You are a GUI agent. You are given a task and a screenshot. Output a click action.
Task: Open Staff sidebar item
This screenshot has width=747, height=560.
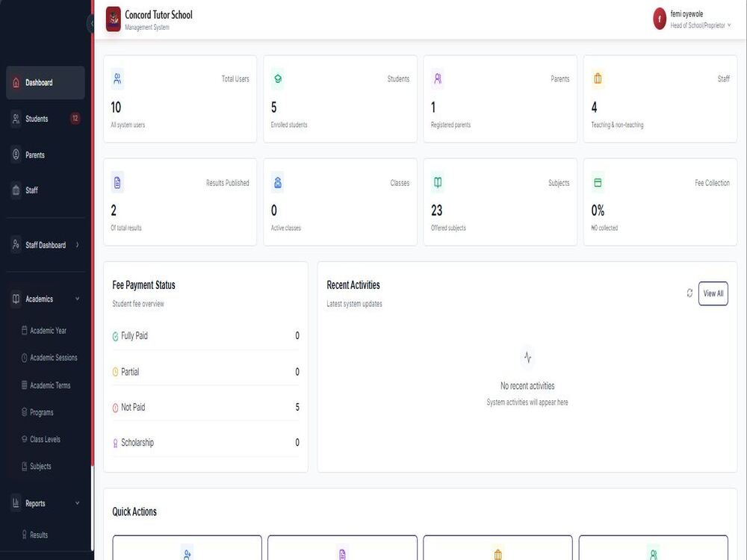46,190
